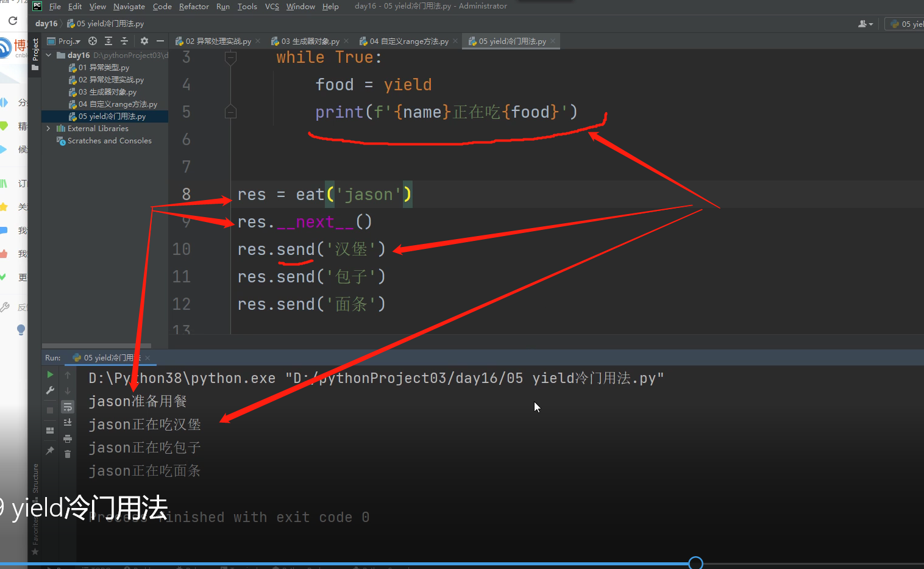Close the 05 yield冷门用法.py editor tab

coord(553,41)
